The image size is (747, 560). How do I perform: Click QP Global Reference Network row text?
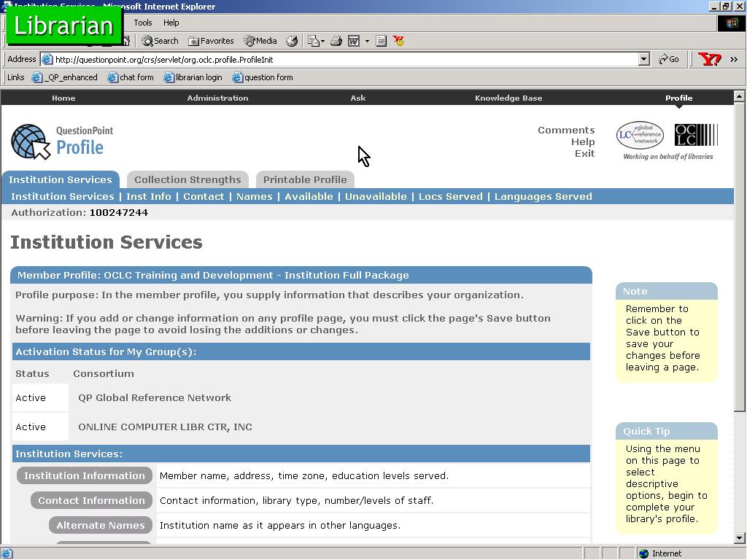(155, 397)
